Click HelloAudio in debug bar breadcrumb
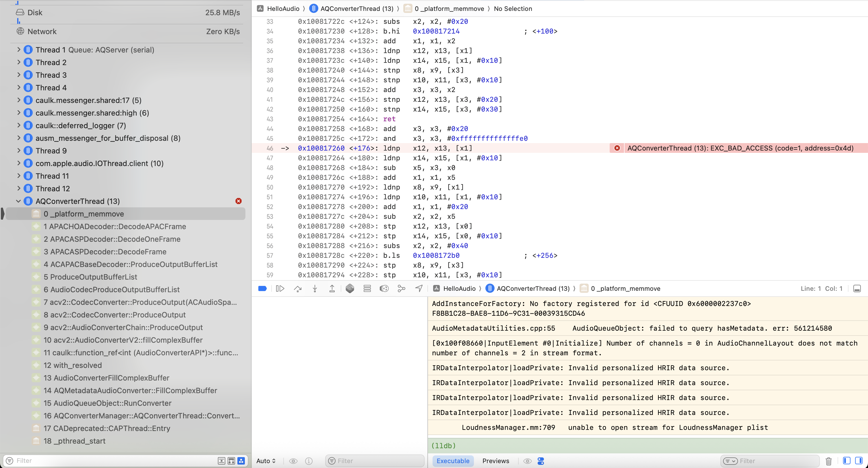868x468 pixels. pyautogui.click(x=459, y=288)
